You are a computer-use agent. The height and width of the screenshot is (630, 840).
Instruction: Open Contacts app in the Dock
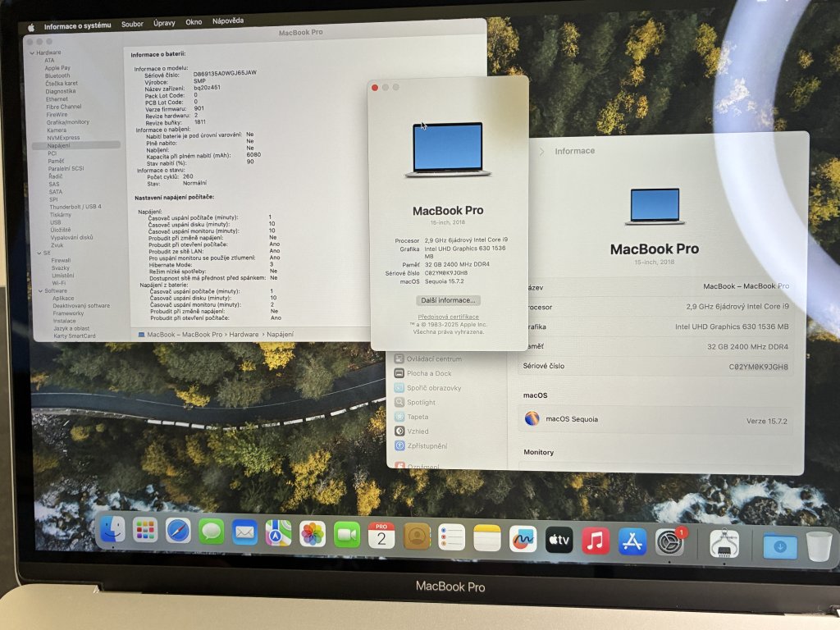tap(417, 536)
